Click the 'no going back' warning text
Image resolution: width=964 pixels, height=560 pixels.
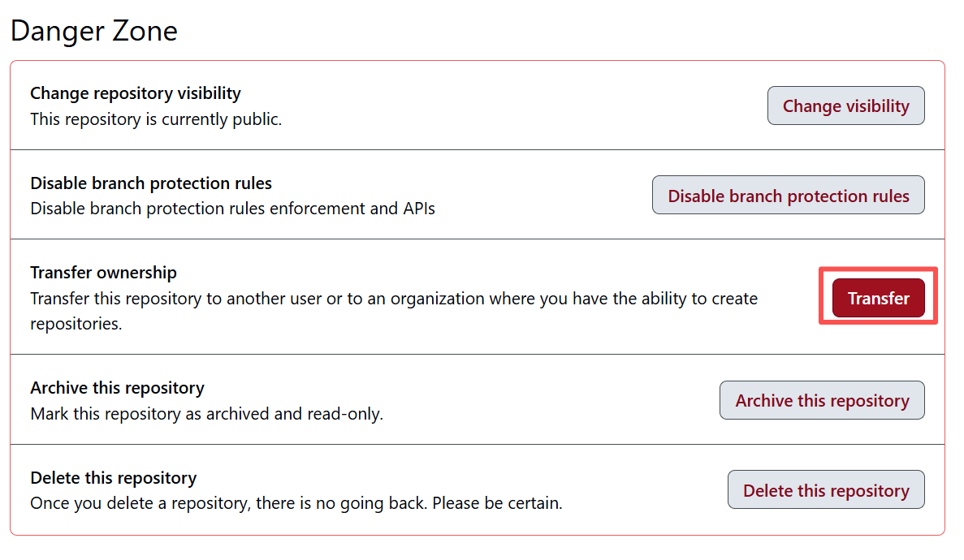pos(228,503)
